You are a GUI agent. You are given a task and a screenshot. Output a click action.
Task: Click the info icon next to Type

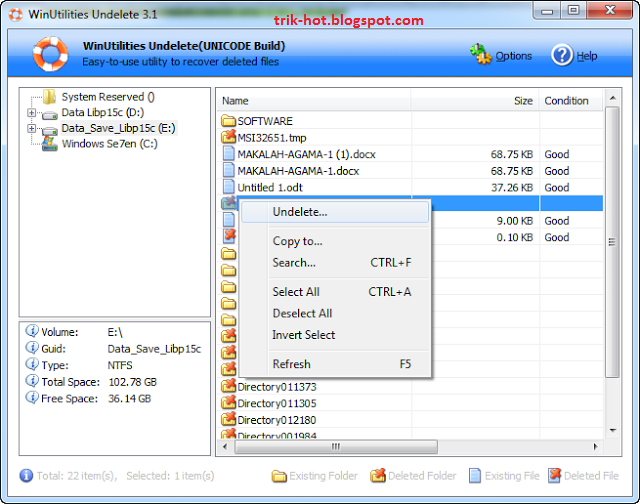click(x=32, y=364)
